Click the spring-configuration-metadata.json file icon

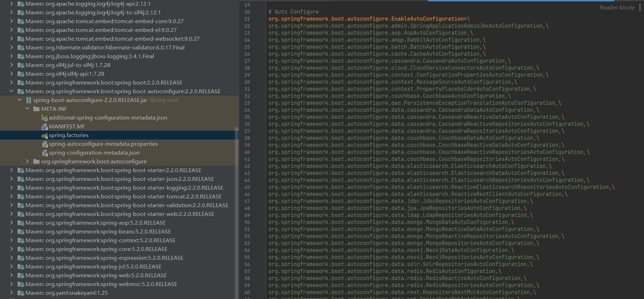coord(44,153)
